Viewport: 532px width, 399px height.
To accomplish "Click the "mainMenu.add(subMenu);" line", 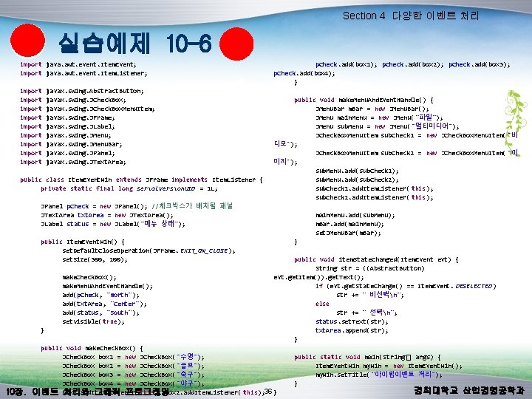I will pos(355,215).
